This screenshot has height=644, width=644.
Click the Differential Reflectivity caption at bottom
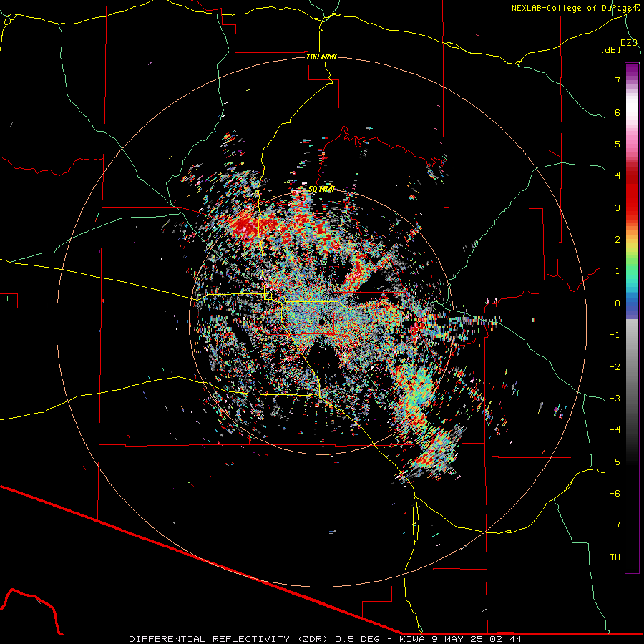click(x=325, y=639)
